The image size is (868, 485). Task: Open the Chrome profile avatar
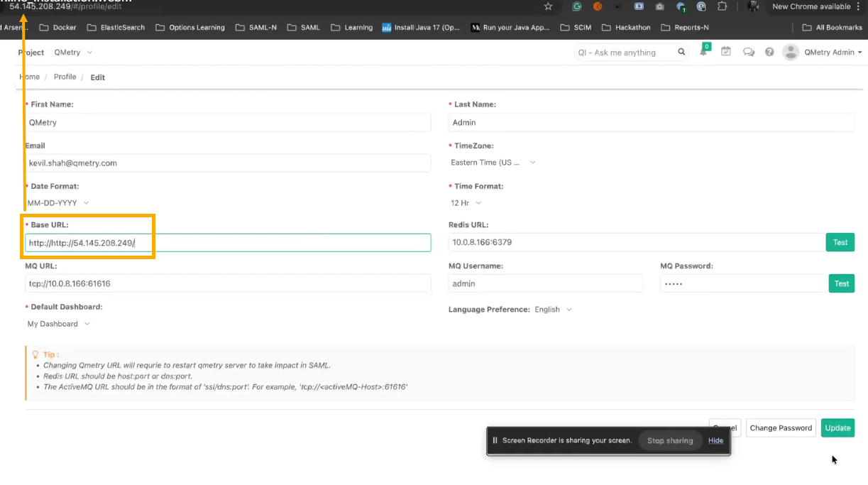(x=753, y=6)
